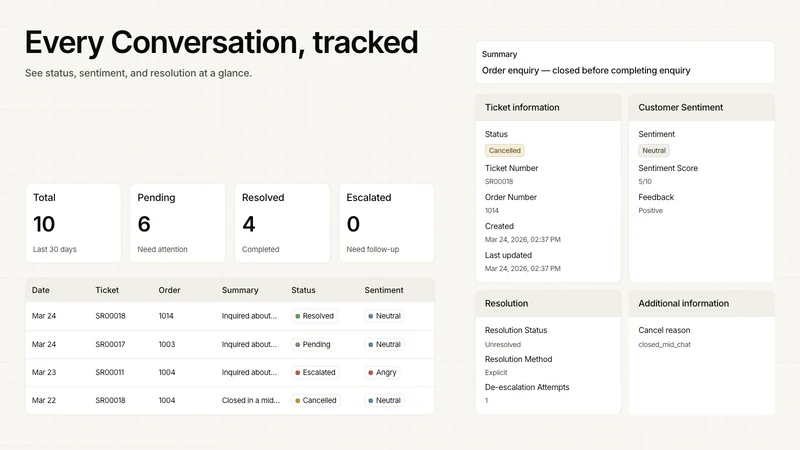Click the Mar 23 date cell

point(44,372)
